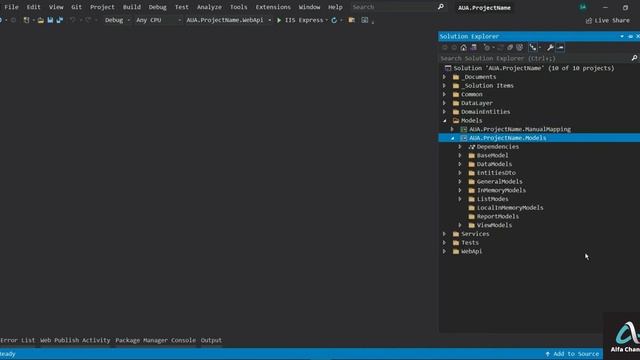Click the folder icon right of Refresh
The height and width of the screenshot is (360, 640).
coord(351,20)
